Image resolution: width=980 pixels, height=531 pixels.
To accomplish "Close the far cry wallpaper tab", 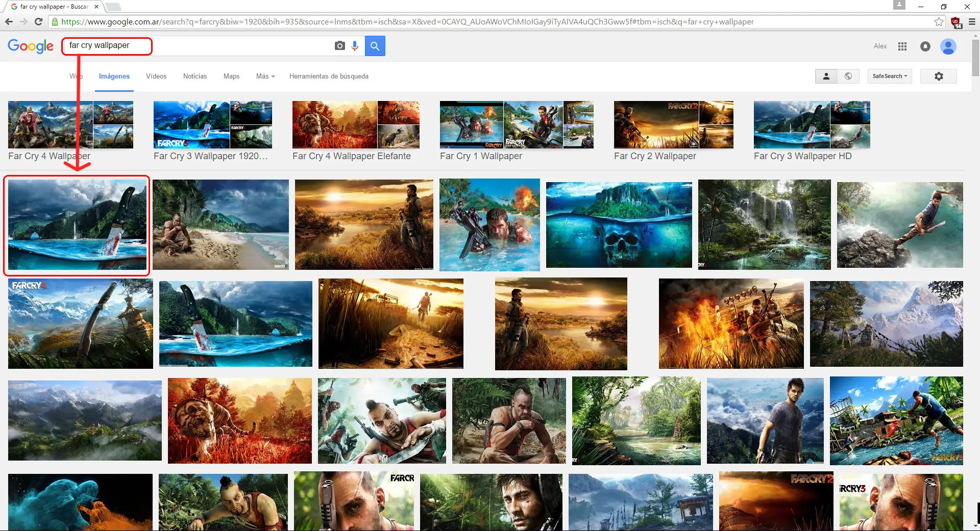I will pos(96,7).
